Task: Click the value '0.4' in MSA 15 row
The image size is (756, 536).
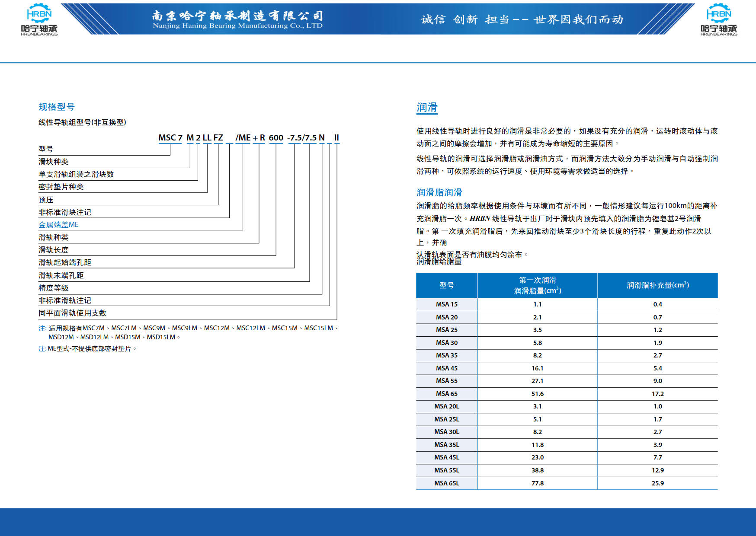Action: tap(658, 304)
